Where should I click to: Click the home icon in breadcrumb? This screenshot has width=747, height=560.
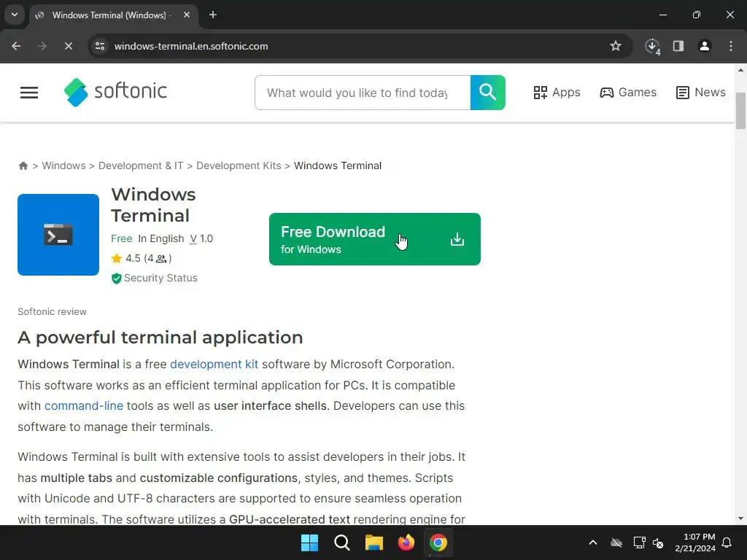23,166
